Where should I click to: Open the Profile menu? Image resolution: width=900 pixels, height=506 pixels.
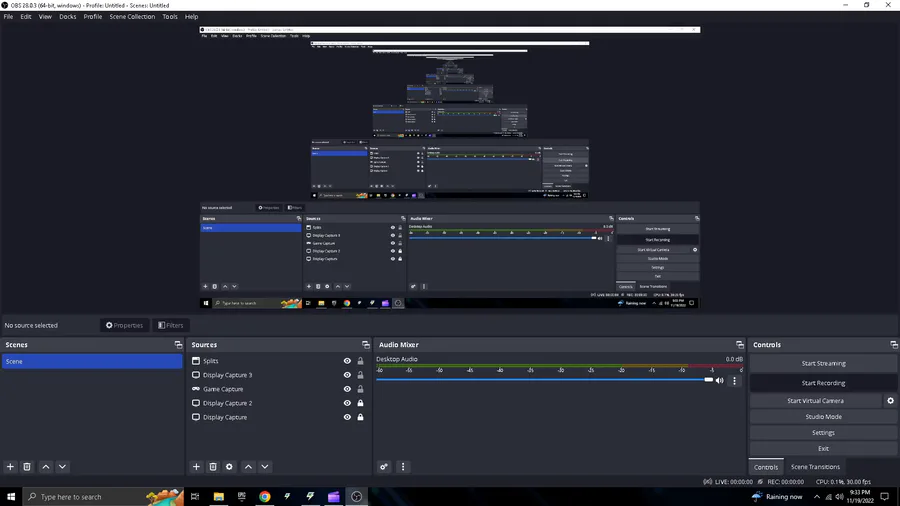pos(93,17)
